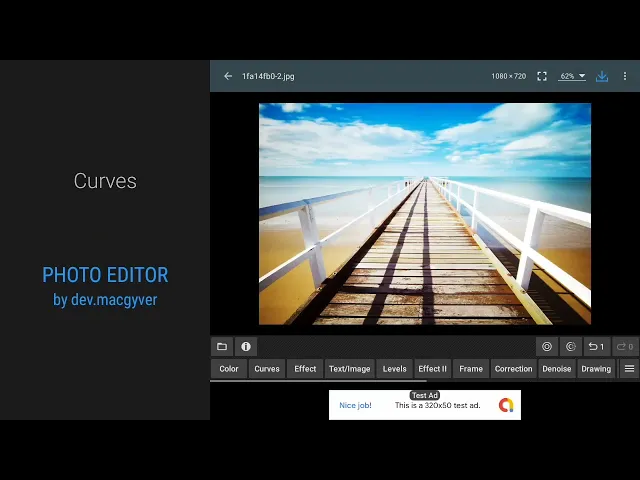This screenshot has height=480, width=640.
Task: Save image with the download icon
Action: pyautogui.click(x=602, y=76)
